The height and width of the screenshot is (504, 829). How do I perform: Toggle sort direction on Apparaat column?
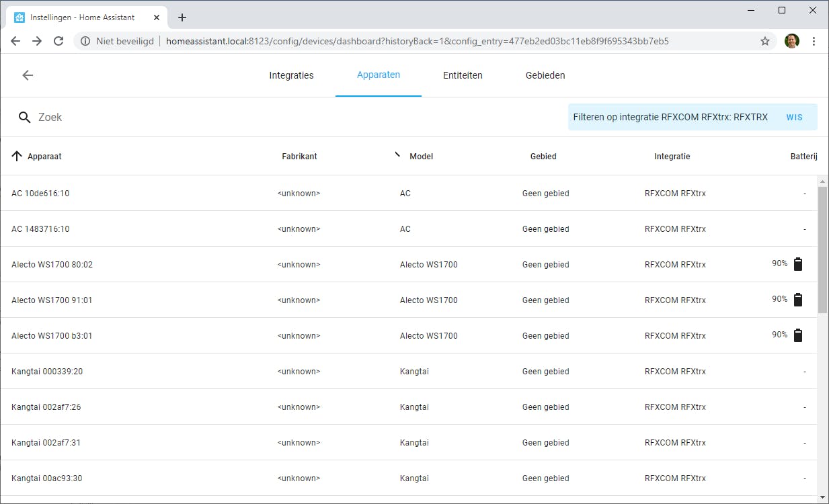point(17,157)
